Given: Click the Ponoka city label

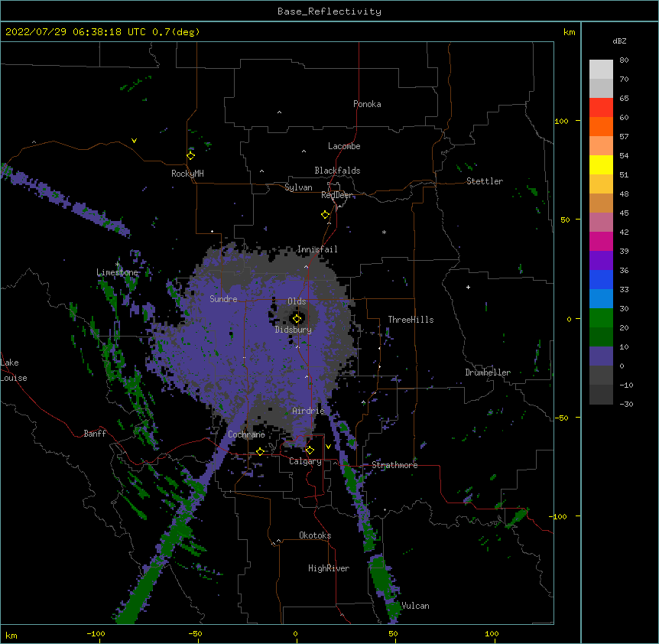Looking at the screenshot, I should pos(367,104).
